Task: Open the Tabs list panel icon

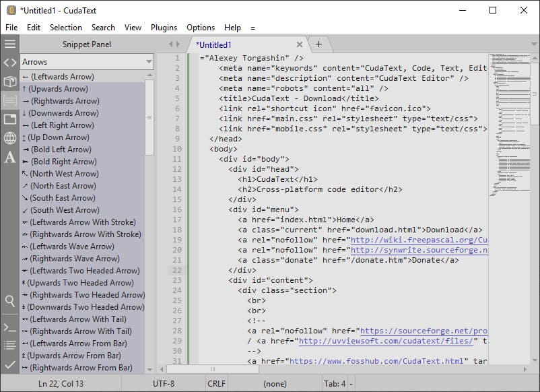Action: pos(9,119)
